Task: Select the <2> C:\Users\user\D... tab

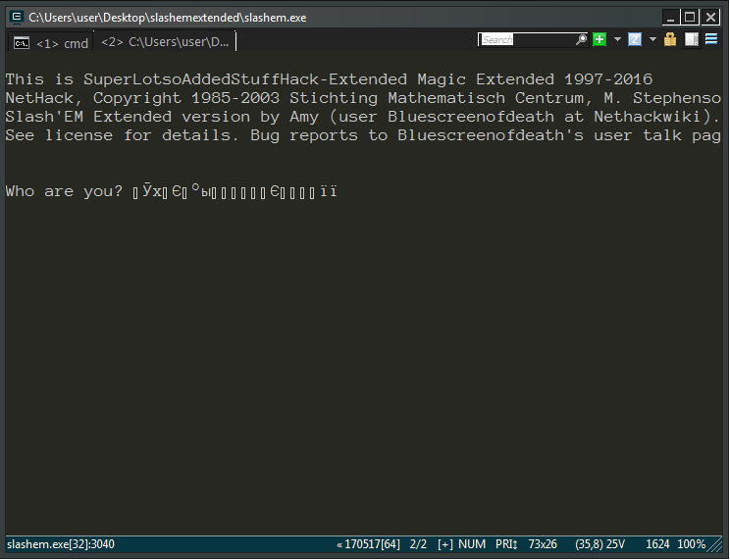Action: pos(165,42)
